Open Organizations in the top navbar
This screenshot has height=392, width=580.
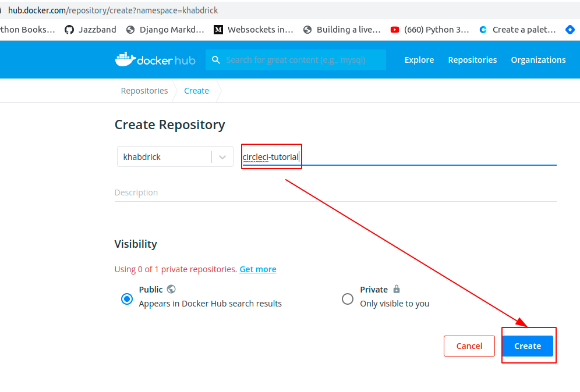[538, 60]
